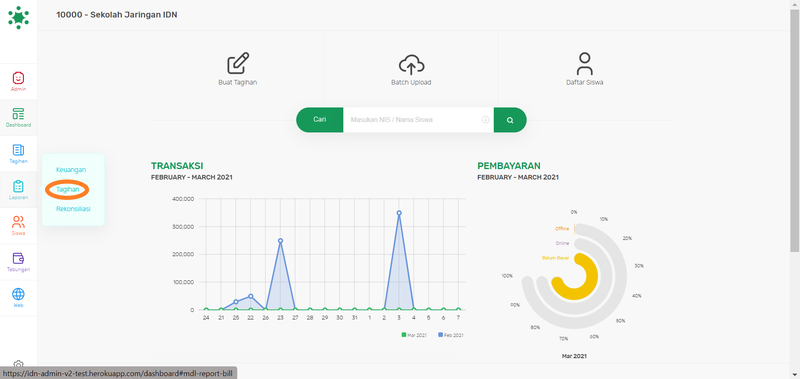Viewport: 800px width, 379px height.
Task: Go to Dashboard in the sidebar
Action: pyautogui.click(x=18, y=117)
